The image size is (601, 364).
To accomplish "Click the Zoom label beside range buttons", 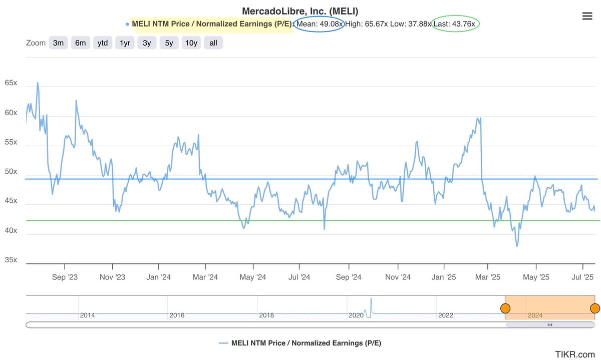I will pyautogui.click(x=36, y=43).
